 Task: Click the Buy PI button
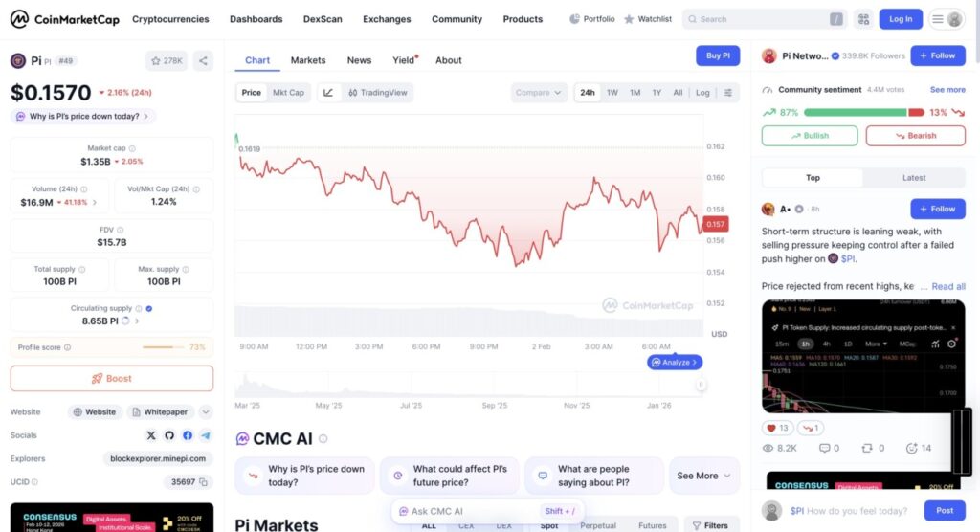point(718,56)
